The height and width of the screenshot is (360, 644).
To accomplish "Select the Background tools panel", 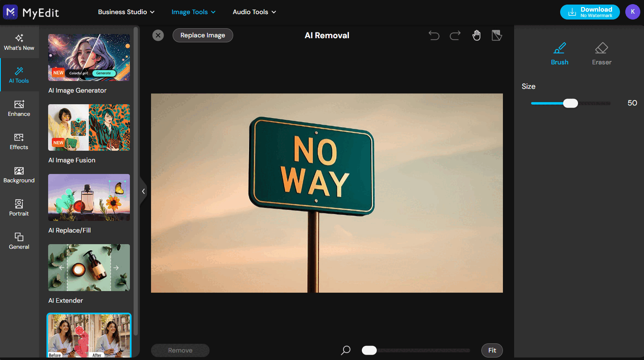I will point(19,175).
